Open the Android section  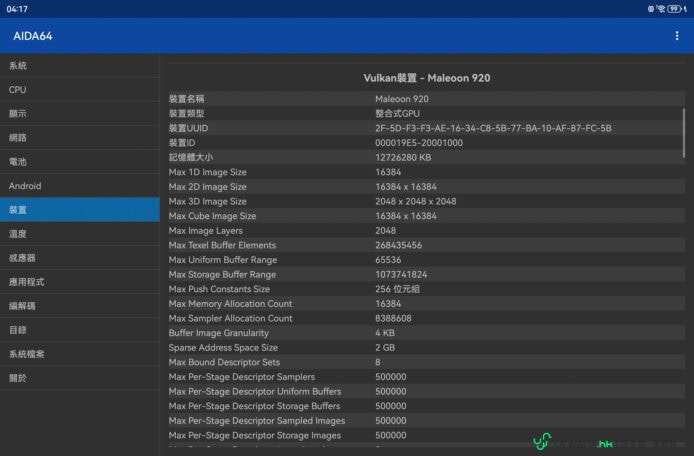click(x=80, y=185)
